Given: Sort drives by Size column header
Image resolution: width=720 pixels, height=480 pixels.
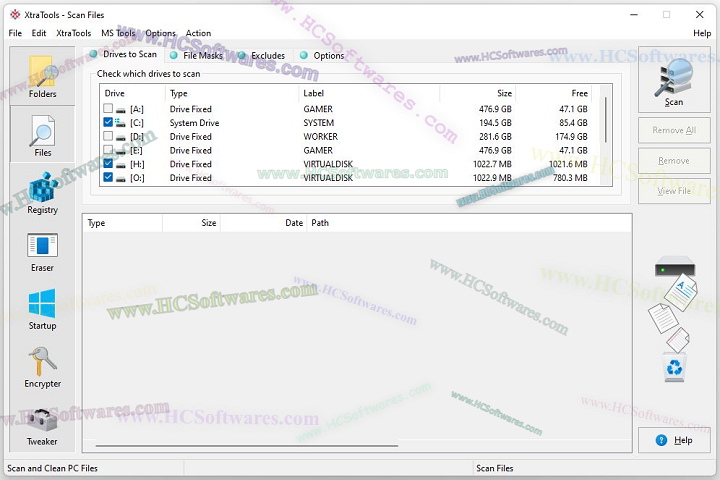Looking at the screenshot, I should [478, 93].
